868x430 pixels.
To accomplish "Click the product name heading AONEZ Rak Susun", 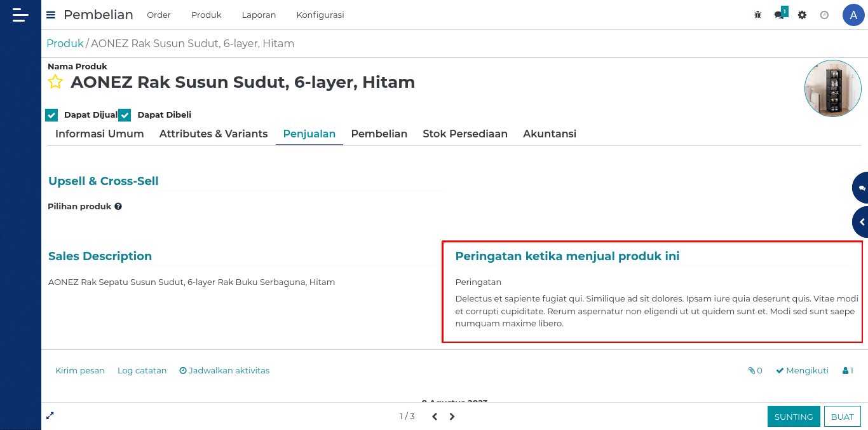I will (243, 82).
